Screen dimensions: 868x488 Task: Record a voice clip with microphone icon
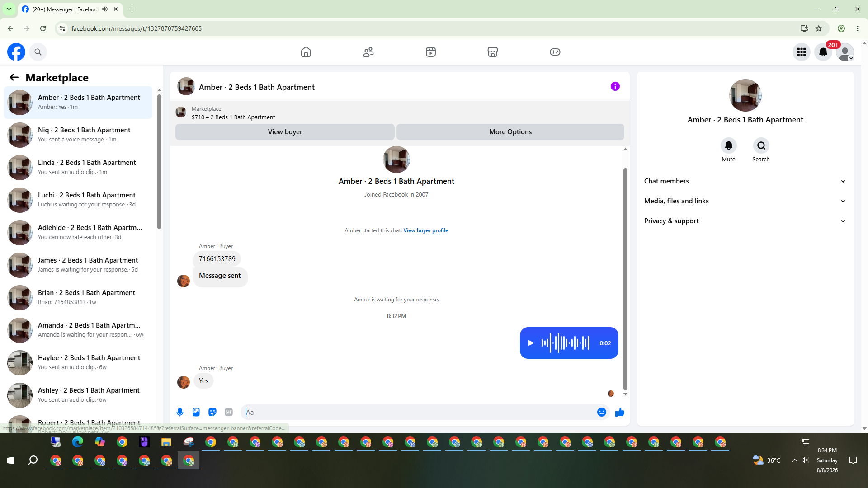tap(180, 412)
